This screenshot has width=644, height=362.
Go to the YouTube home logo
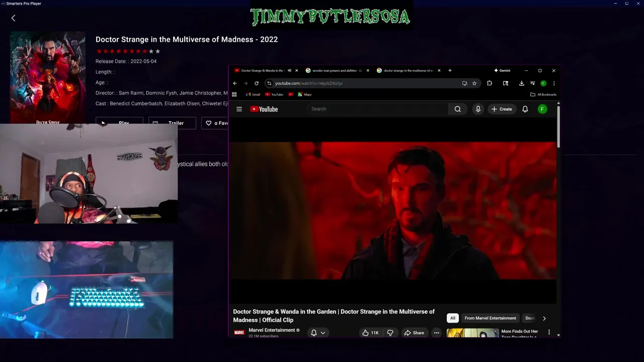[x=264, y=109]
